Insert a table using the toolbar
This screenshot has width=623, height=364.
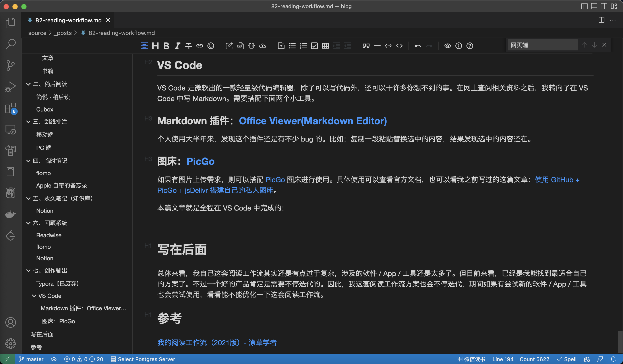325,46
